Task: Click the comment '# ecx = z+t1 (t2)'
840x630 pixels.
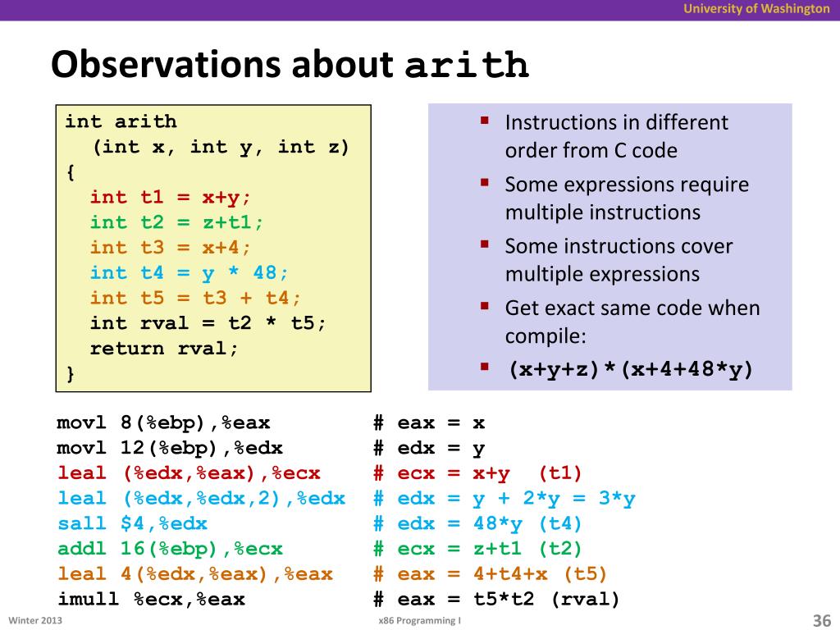Action: (x=477, y=549)
